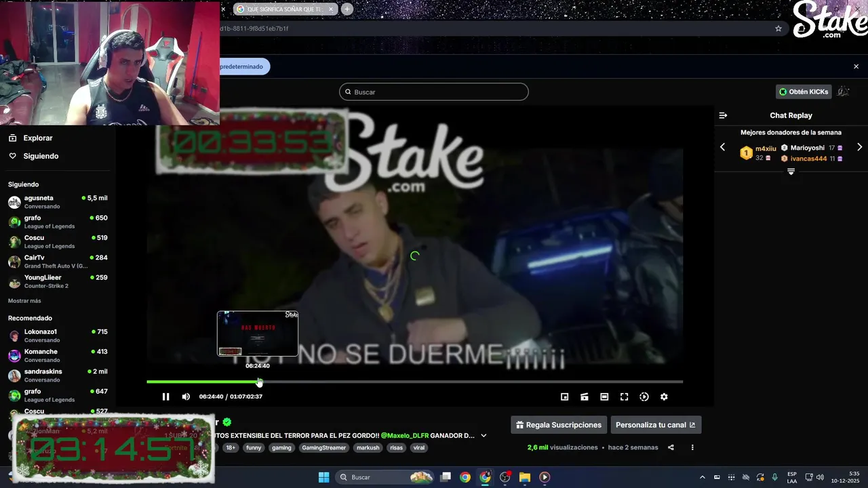This screenshot has width=868, height=488.
Task: Expand the stream title description chevron
Action: [x=484, y=435]
